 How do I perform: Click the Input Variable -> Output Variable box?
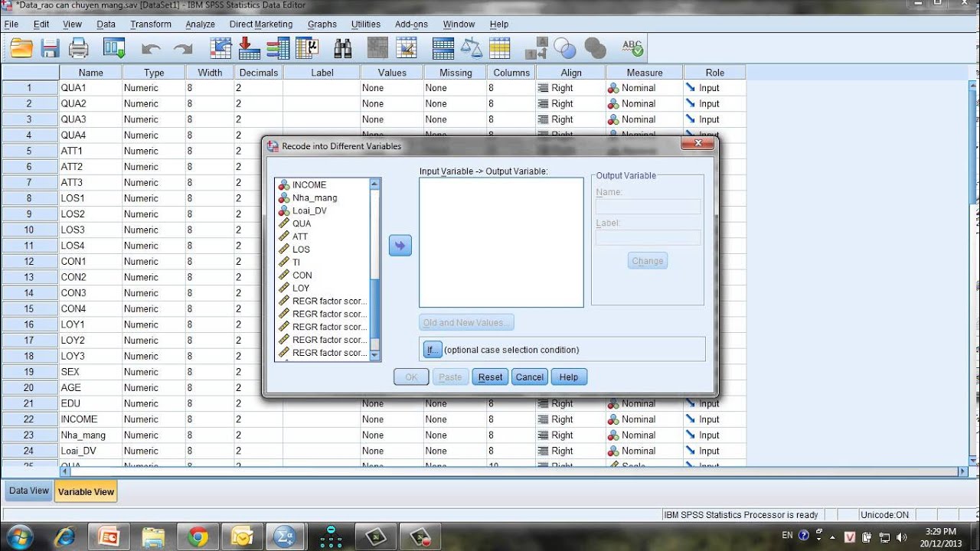501,243
